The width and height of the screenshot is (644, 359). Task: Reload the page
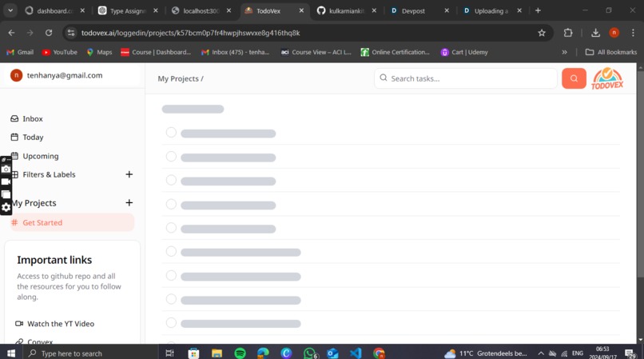pos(49,33)
